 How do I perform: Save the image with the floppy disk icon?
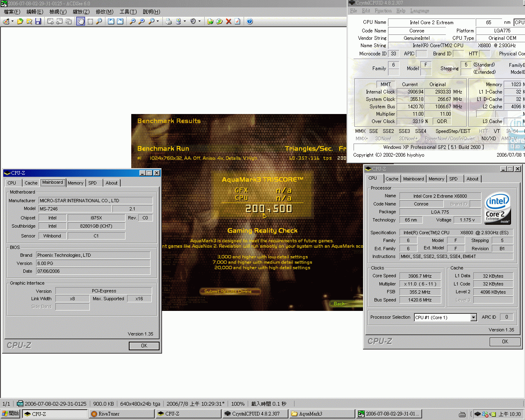(38, 21)
